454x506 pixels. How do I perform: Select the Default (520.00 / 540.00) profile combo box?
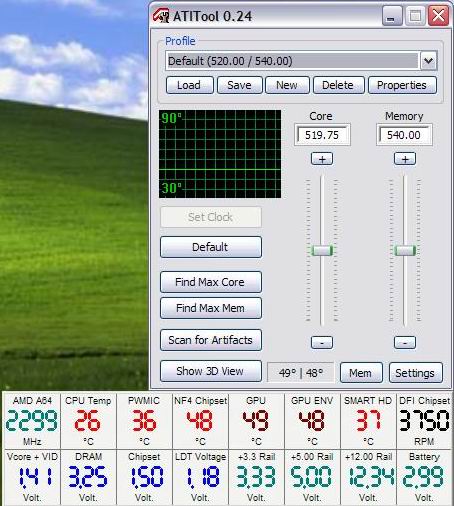click(x=301, y=61)
